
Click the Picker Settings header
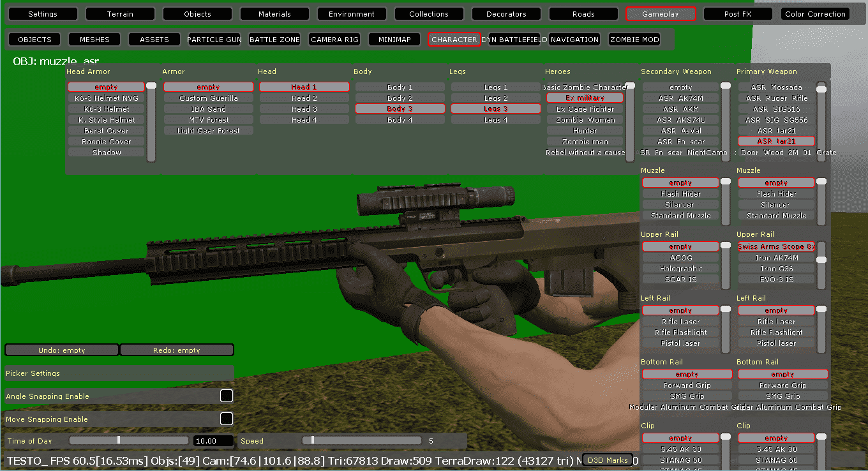click(x=119, y=373)
